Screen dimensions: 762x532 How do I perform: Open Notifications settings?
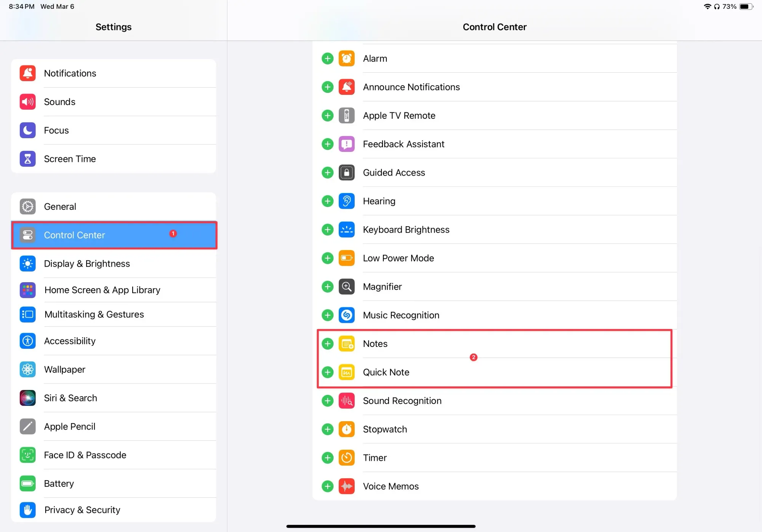(x=114, y=73)
